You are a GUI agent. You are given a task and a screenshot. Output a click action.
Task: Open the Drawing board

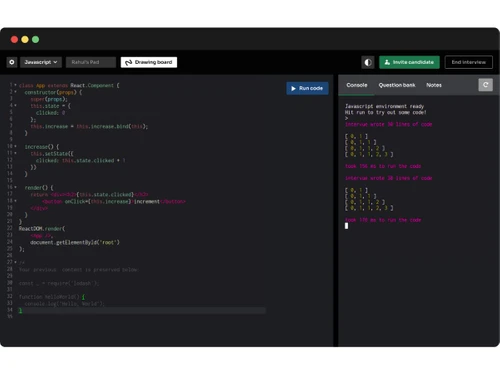click(x=149, y=62)
